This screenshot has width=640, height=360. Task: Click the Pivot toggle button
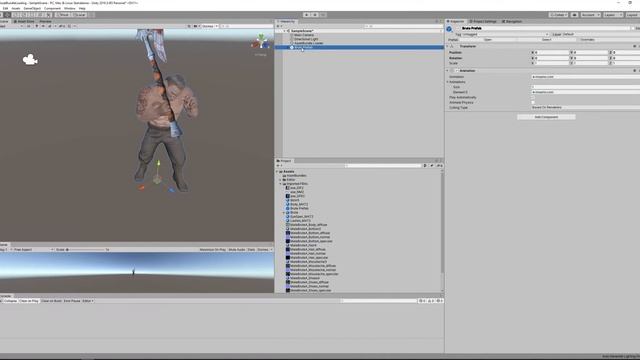[x=63, y=15]
